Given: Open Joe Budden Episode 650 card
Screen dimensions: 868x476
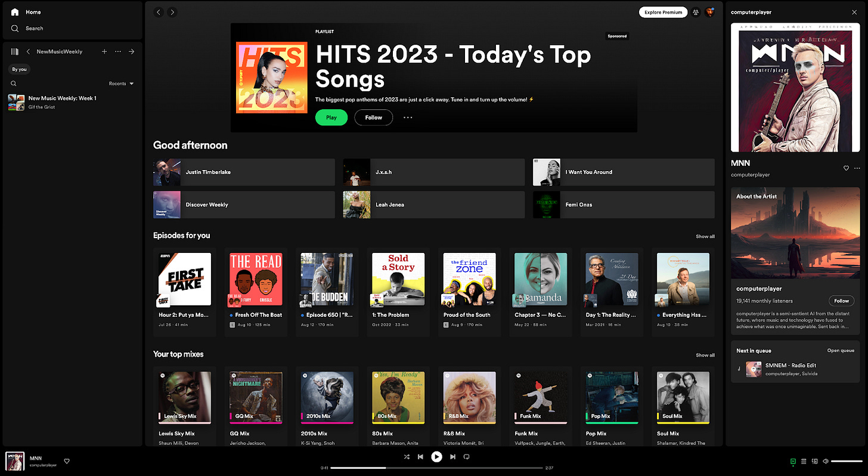Looking at the screenshot, I should (x=327, y=292).
